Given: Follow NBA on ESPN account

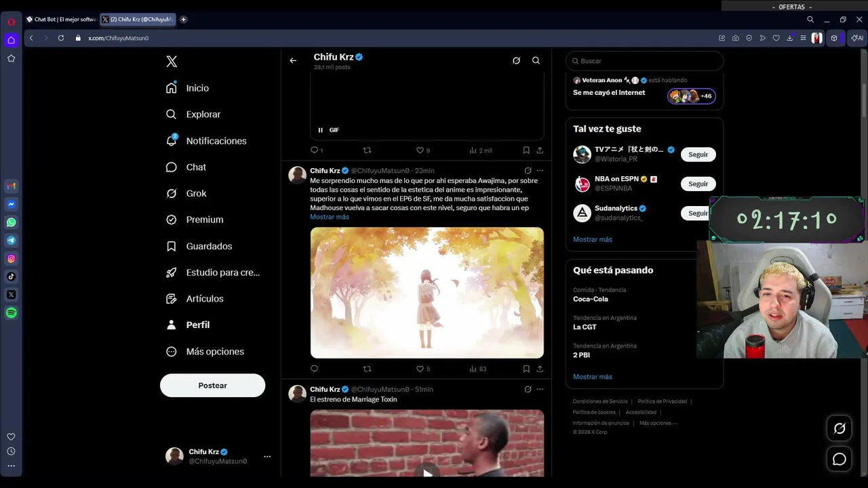Looking at the screenshot, I should [698, 184].
